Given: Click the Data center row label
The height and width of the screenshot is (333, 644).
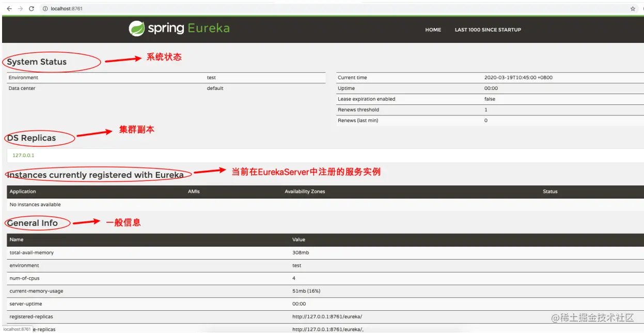Looking at the screenshot, I should pos(22,88).
